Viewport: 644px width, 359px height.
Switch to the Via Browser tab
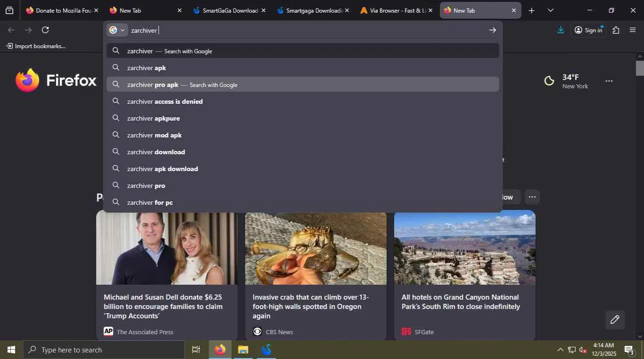[396, 10]
